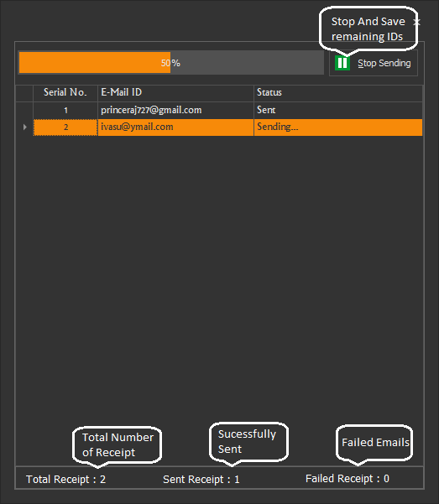Image resolution: width=439 pixels, height=504 pixels.
Task: Sort by the Serial No. column header
Action: [x=65, y=92]
